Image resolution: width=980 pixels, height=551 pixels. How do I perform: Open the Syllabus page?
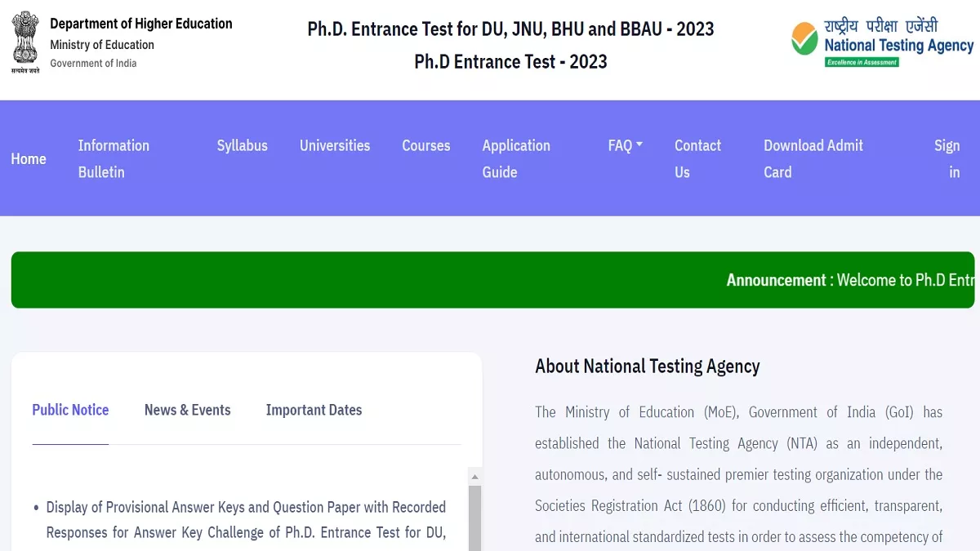pos(242,145)
